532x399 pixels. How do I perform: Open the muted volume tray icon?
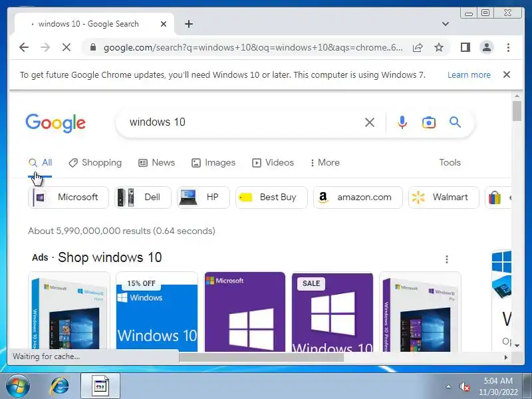[464, 386]
